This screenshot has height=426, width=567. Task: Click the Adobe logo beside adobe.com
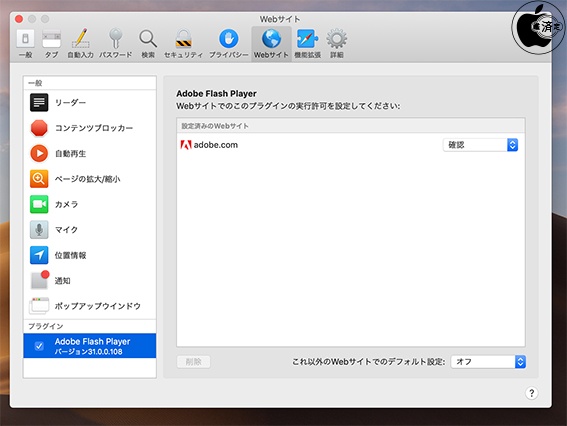(x=186, y=145)
